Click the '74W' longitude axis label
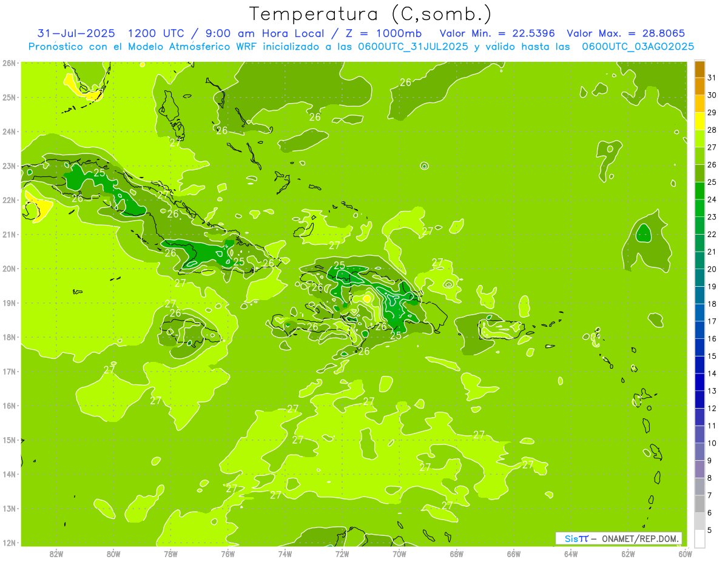The image size is (728, 562). (x=285, y=554)
